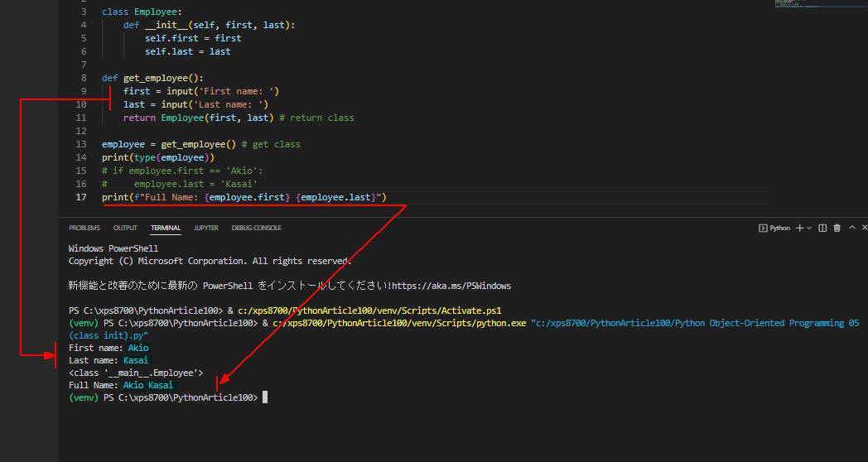Image resolution: width=868 pixels, height=462 pixels.
Task: Click "<class '__main__.Employee'>" output line
Action: point(136,373)
